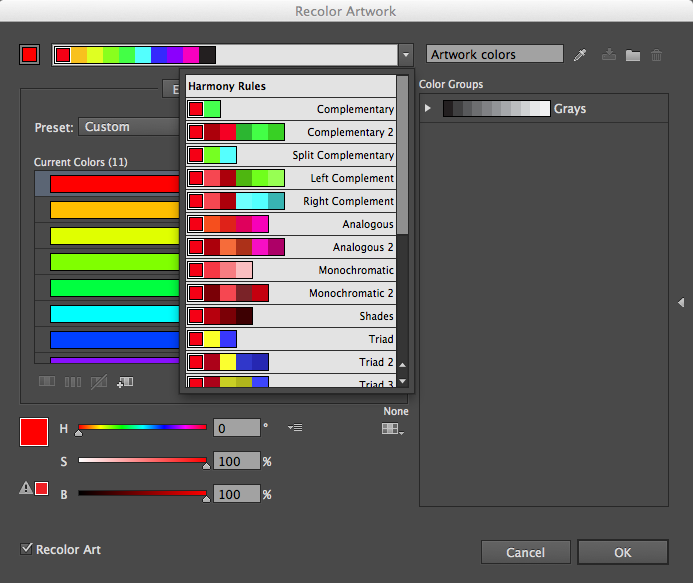
Task: Click the harmony list scrollbar thumb
Action: click(402, 155)
